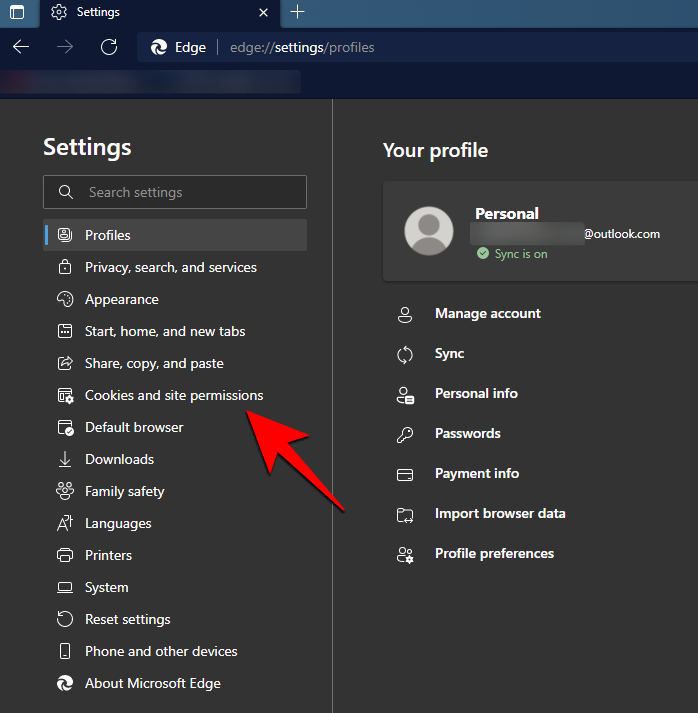Viewport: 698px width, 713px height.
Task: Click the Payment info card icon
Action: point(405,474)
